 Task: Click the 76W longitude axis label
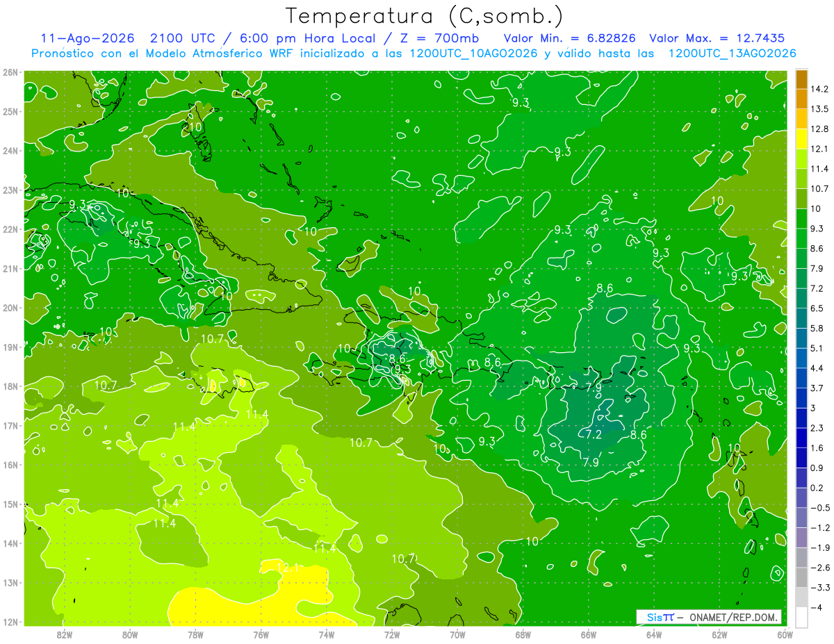click(261, 634)
